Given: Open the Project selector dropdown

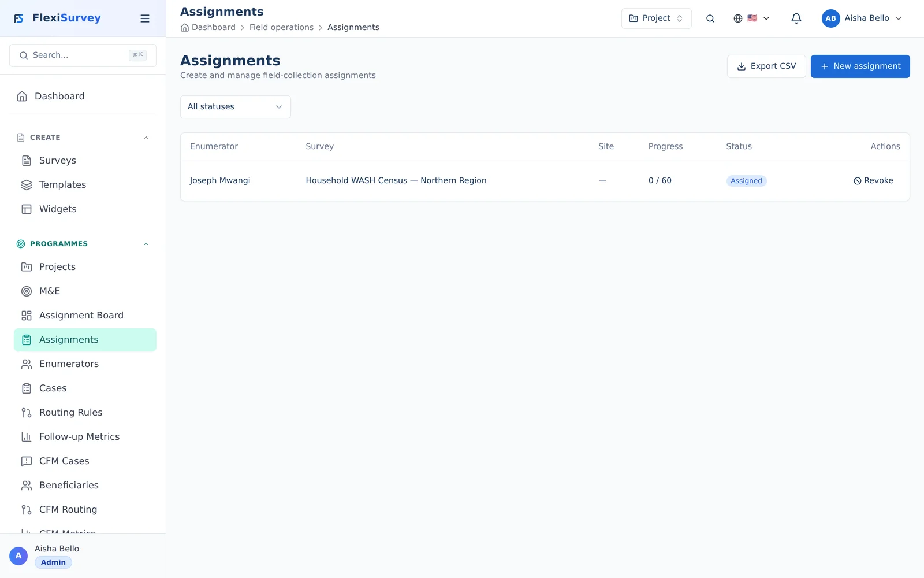Looking at the screenshot, I should pyautogui.click(x=657, y=18).
